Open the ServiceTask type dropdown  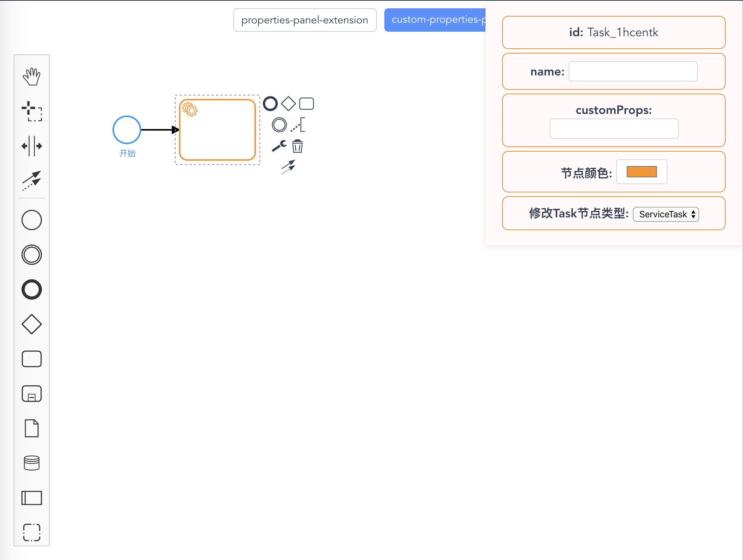click(666, 214)
